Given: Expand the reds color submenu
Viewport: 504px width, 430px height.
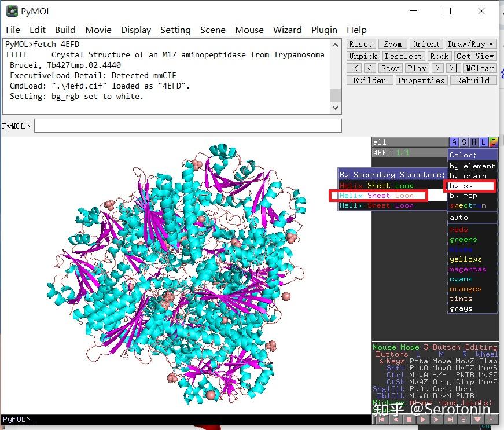Looking at the screenshot, I should (x=473, y=230).
